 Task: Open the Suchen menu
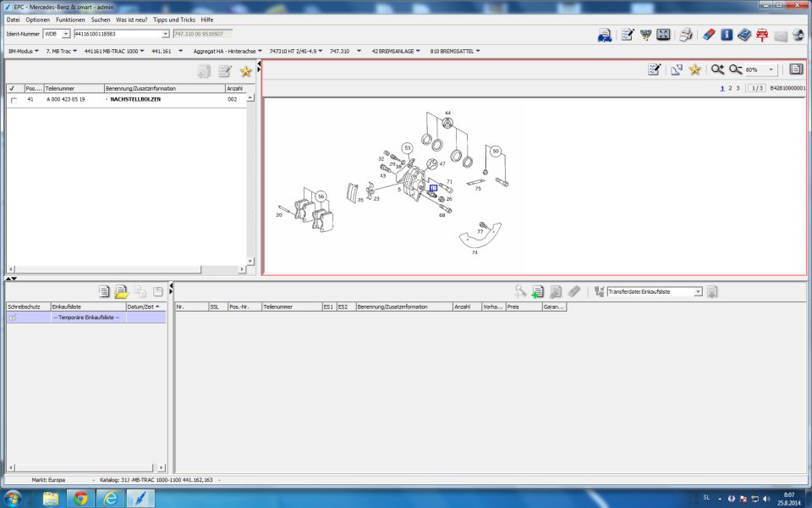click(x=101, y=19)
